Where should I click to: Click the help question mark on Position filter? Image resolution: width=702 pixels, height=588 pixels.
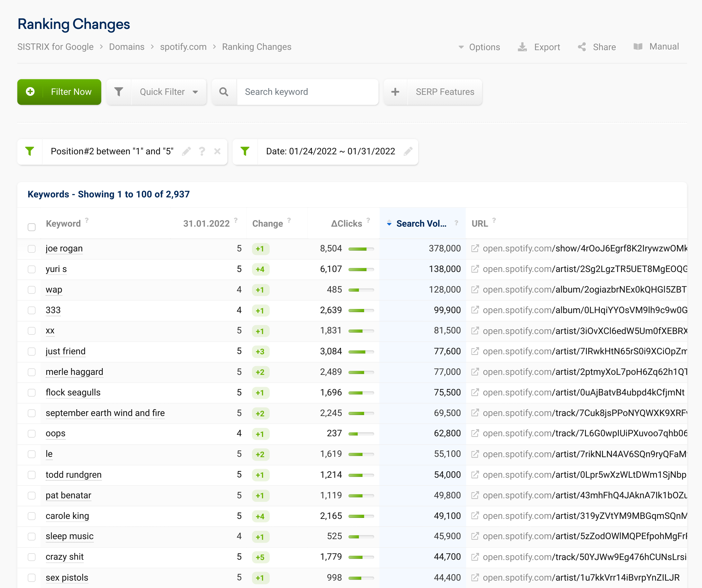pos(202,151)
